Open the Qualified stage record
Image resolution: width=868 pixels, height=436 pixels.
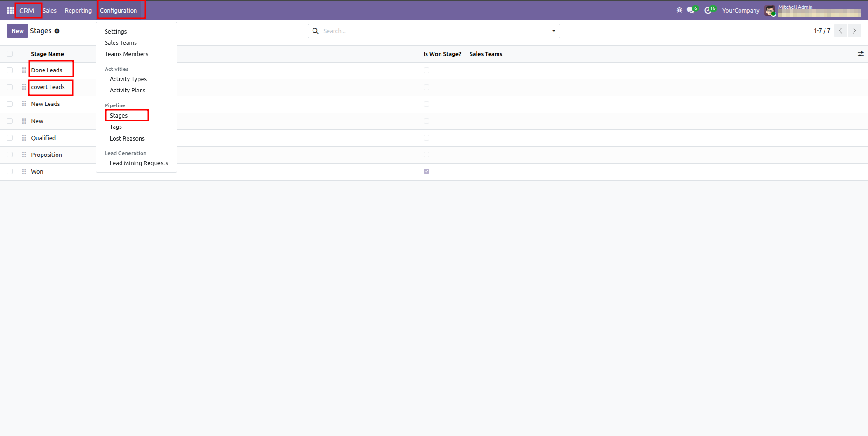[43, 138]
